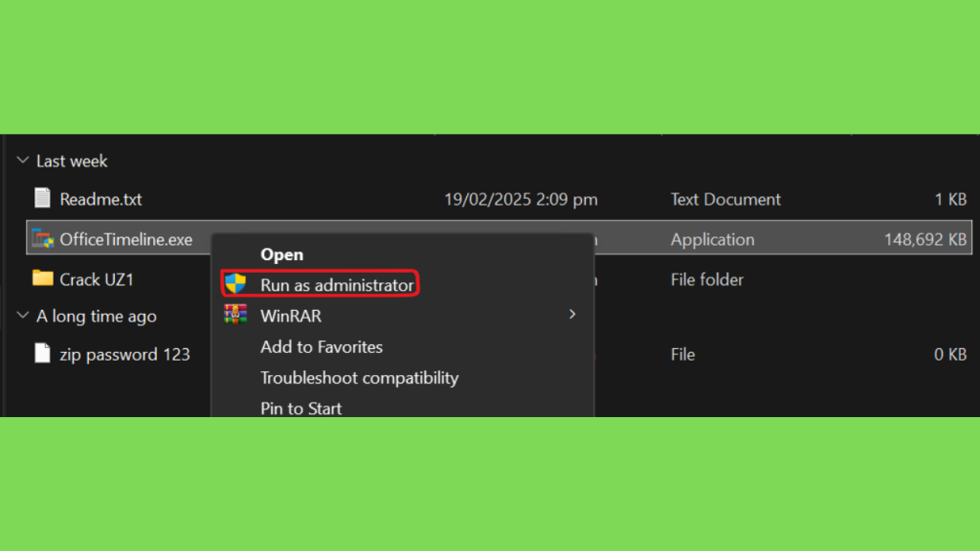Choose Add to Favorites
The height and width of the screenshot is (551, 980).
pos(322,346)
